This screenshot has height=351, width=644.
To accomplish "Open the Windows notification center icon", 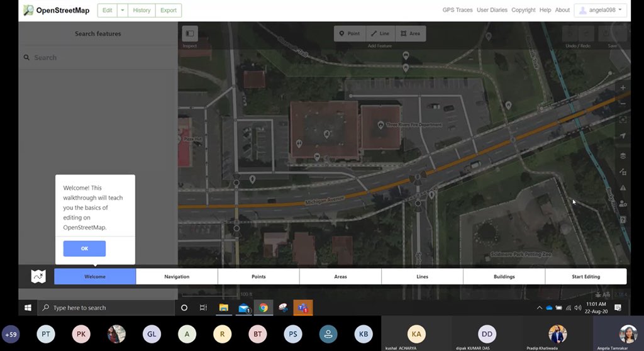I will pos(618,308).
